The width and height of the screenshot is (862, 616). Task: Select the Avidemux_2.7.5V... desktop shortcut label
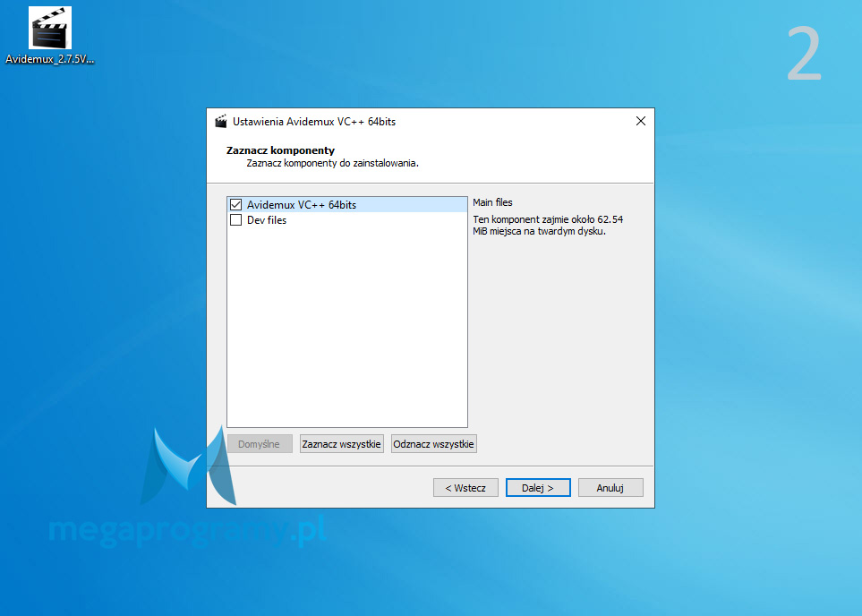coord(50,60)
